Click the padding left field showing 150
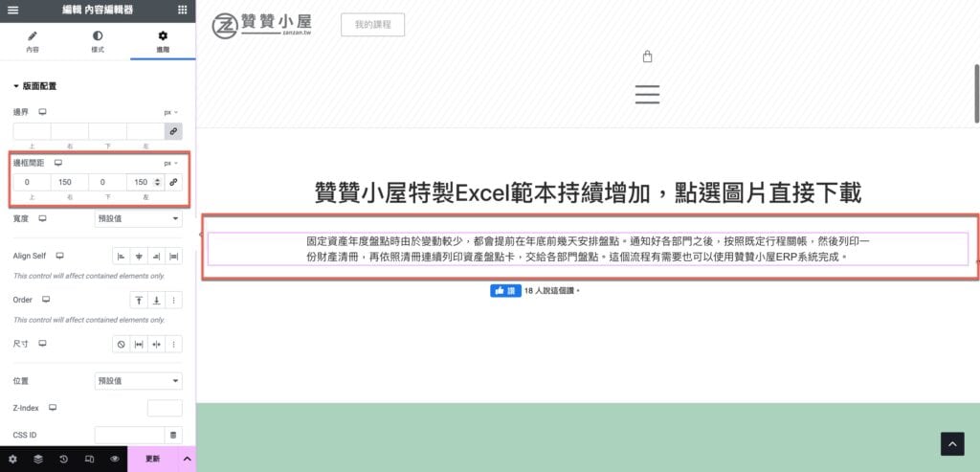This screenshot has width=980, height=472. pos(145,182)
